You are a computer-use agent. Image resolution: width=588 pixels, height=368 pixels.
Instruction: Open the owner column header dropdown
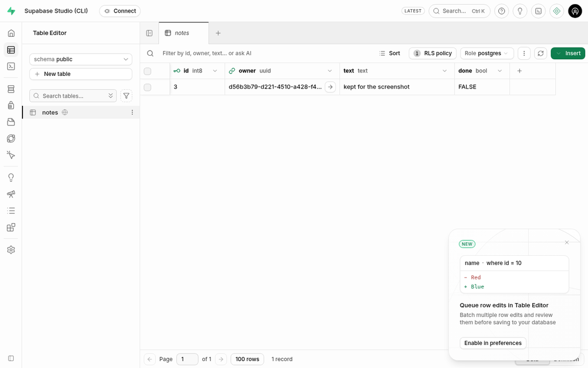[x=330, y=71]
